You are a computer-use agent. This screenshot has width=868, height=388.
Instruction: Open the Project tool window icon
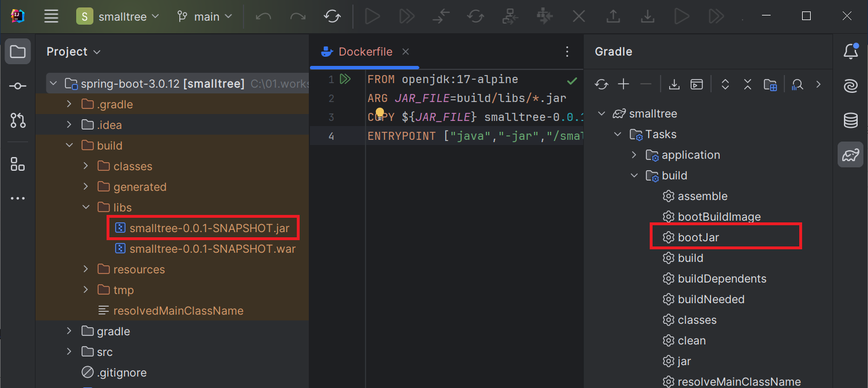pyautogui.click(x=18, y=52)
